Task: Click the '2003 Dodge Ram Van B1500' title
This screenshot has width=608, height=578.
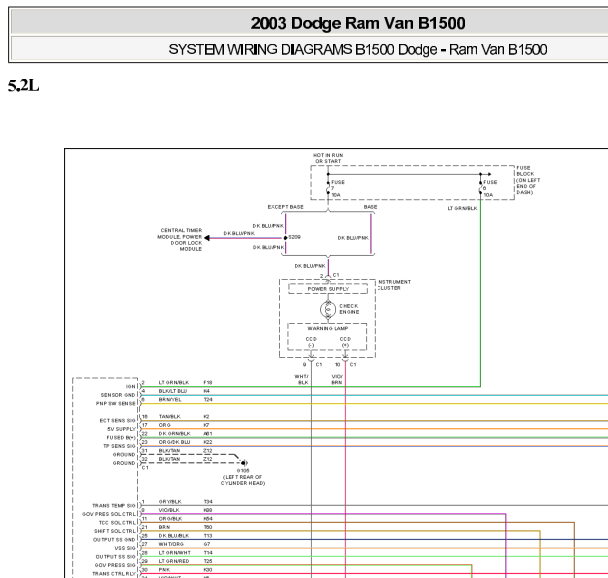Action: click(358, 23)
